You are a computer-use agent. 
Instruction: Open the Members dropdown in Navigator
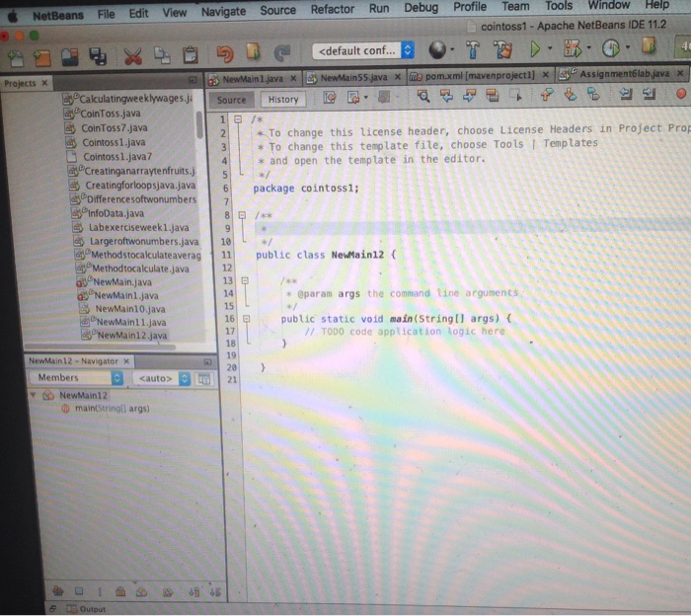pyautogui.click(x=76, y=378)
